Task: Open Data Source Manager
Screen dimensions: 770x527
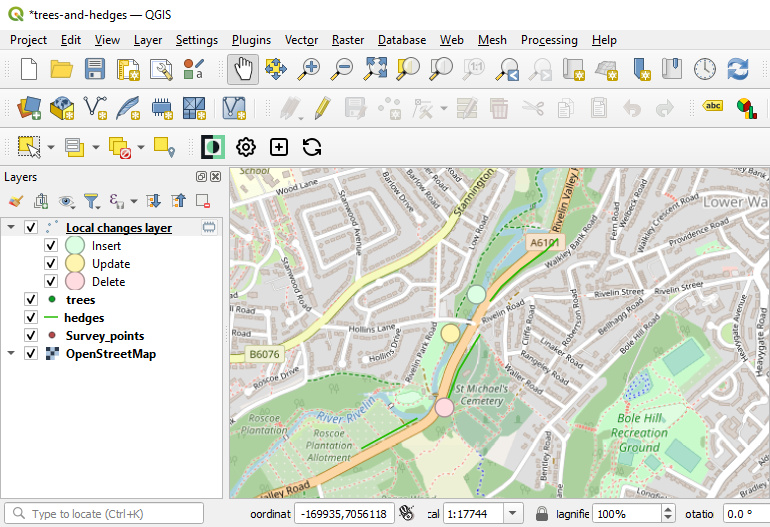Action: 29,108
